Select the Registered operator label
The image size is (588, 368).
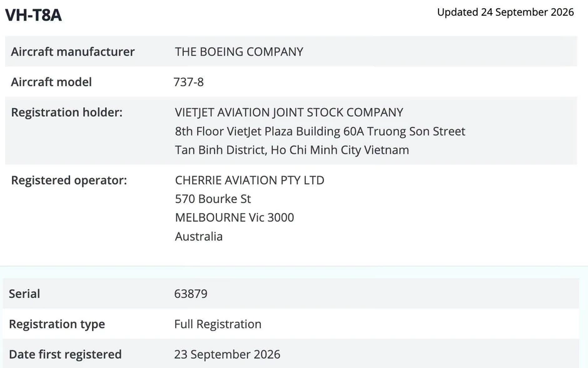tap(69, 181)
